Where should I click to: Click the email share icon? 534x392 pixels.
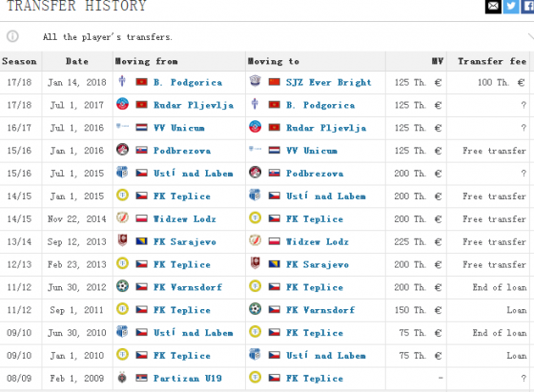(493, 7)
